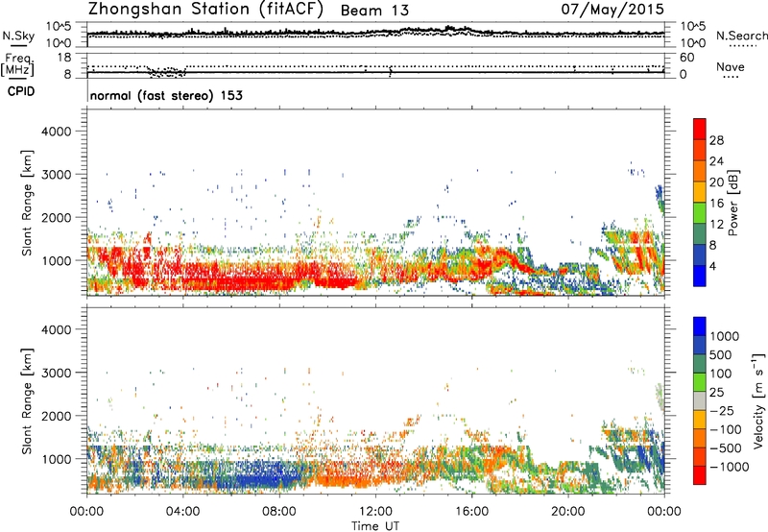Click the frequency trace dip near 03:00
This screenshot has width=768, height=532.
click(167, 72)
